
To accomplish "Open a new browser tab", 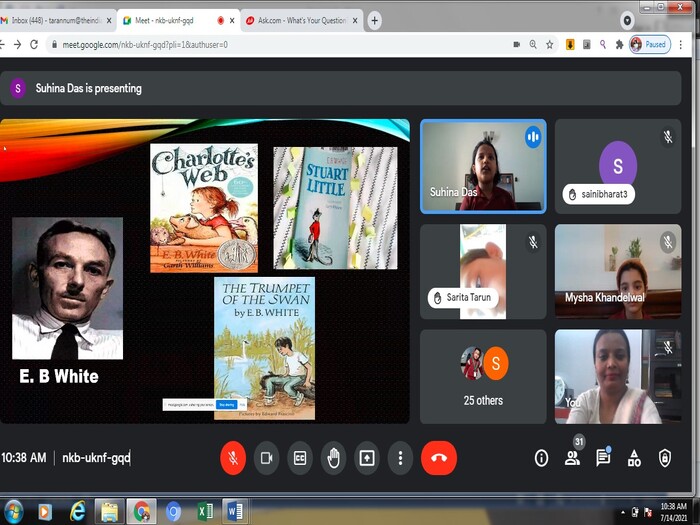I will coord(375,21).
